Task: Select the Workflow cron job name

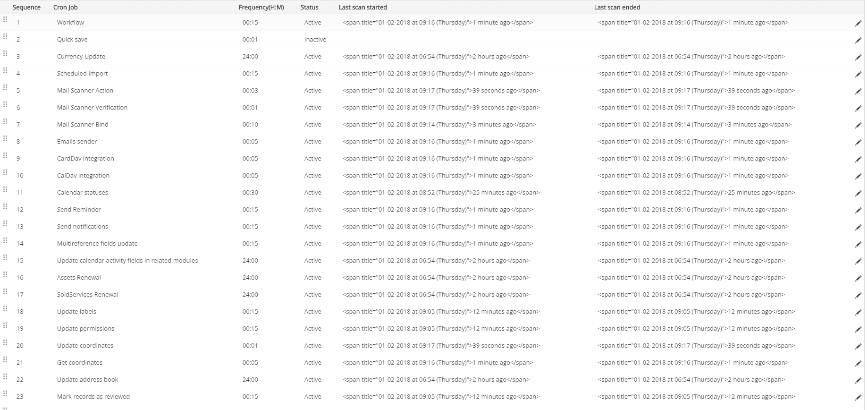Action: 70,23
